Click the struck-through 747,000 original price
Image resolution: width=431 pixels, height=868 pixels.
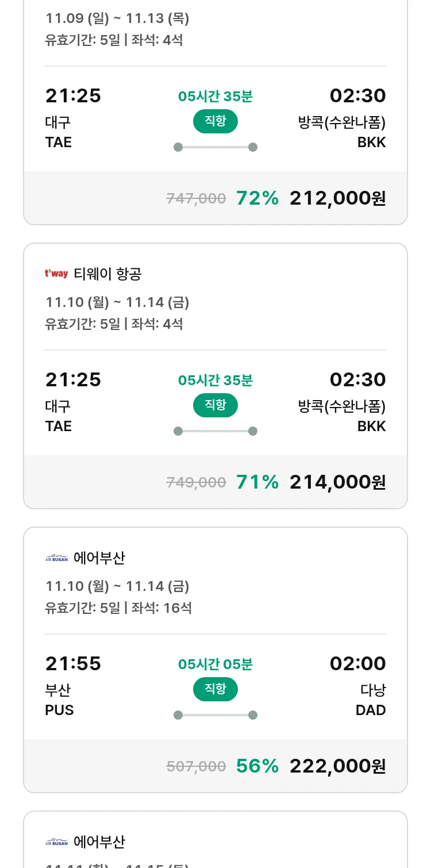coord(196,199)
